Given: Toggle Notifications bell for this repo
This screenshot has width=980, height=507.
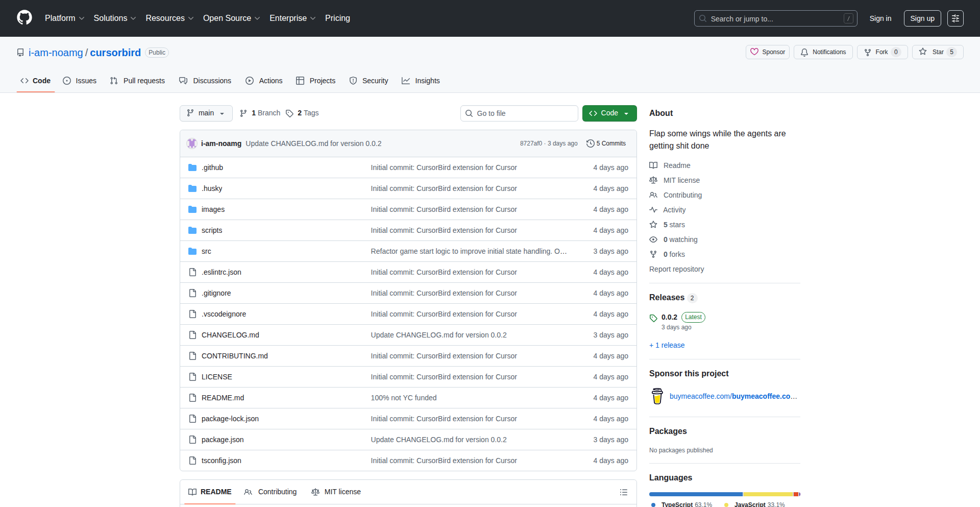Looking at the screenshot, I should click(823, 52).
